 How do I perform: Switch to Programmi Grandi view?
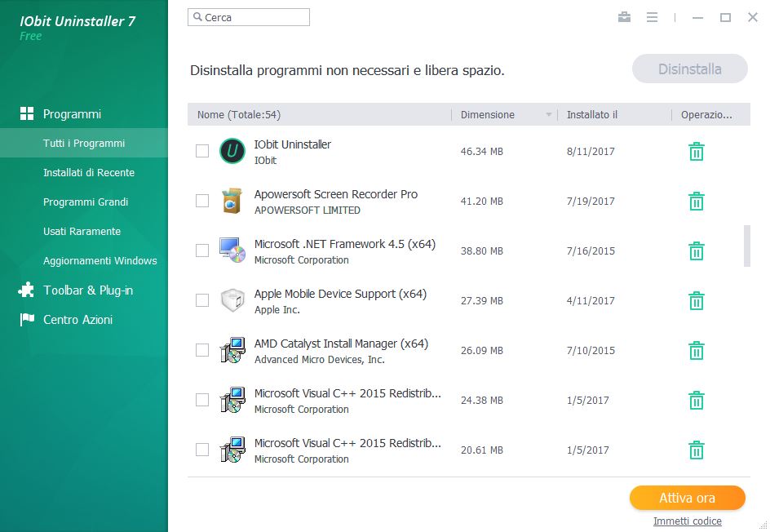(85, 202)
